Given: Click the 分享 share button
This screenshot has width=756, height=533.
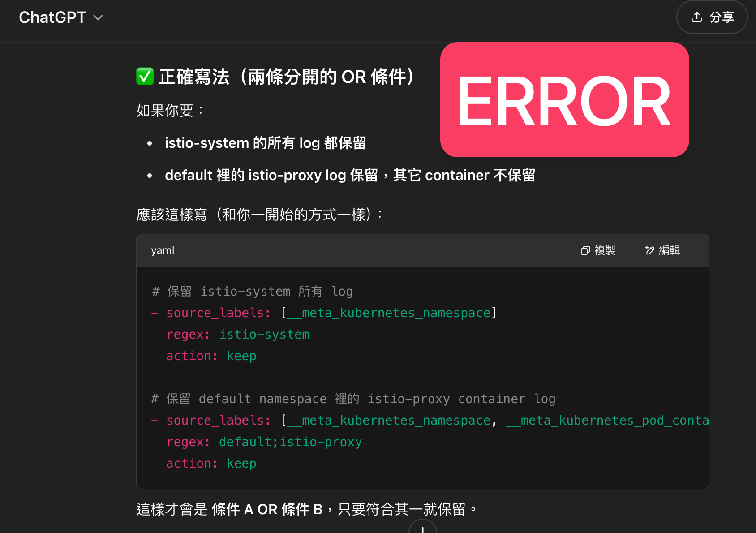Looking at the screenshot, I should pyautogui.click(x=712, y=17).
